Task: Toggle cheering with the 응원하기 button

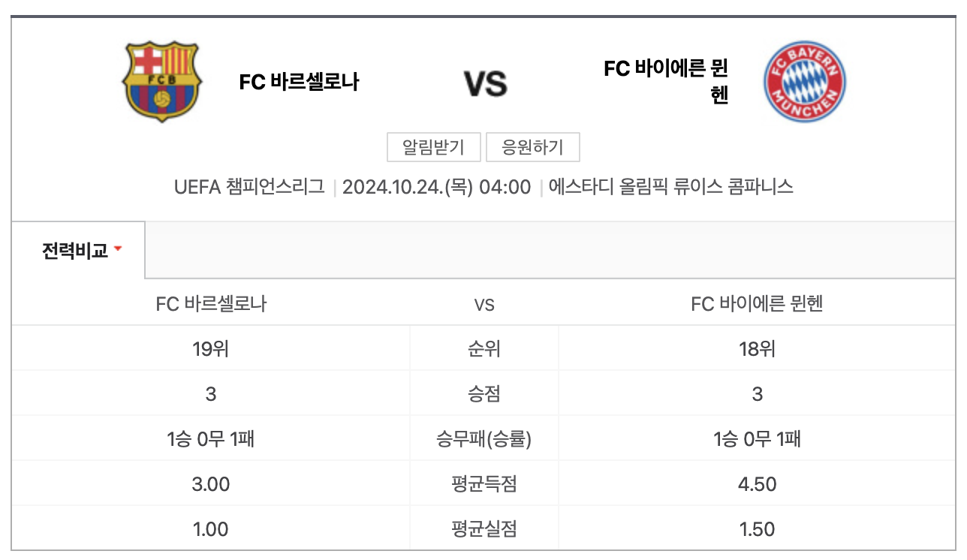Action: 533,147
